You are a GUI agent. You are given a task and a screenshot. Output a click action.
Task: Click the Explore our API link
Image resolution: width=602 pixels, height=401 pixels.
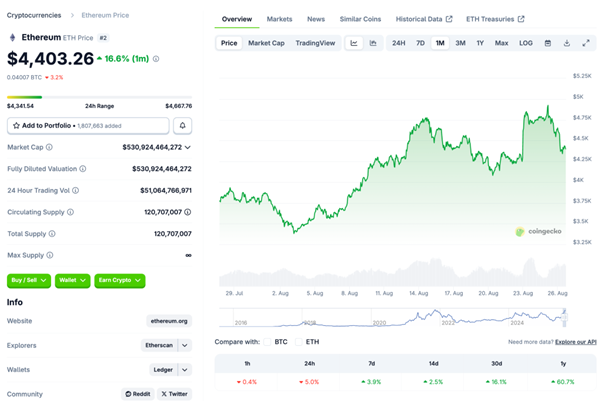click(576, 342)
